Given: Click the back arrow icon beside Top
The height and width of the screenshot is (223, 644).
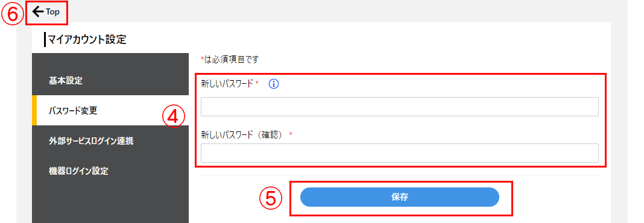Looking at the screenshot, I should coord(38,12).
